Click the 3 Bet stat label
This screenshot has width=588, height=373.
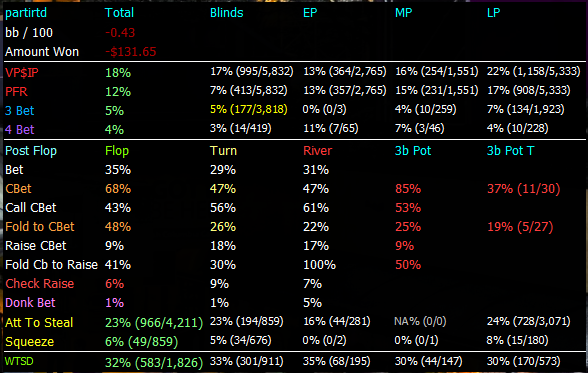tap(20, 111)
